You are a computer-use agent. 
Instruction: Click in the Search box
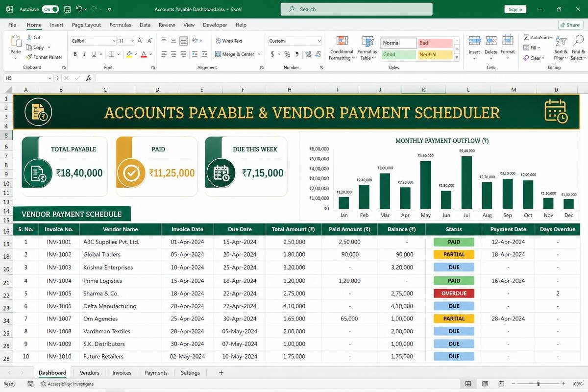coord(357,9)
